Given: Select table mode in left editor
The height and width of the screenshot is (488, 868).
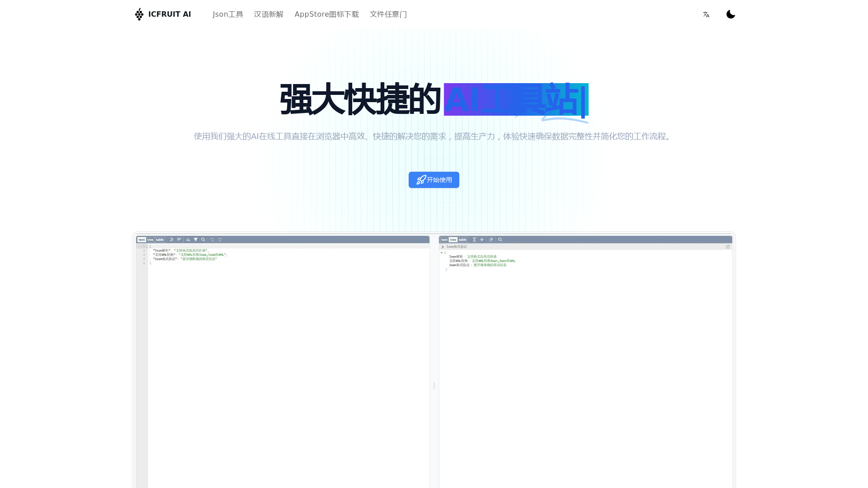Looking at the screenshot, I should (x=160, y=239).
